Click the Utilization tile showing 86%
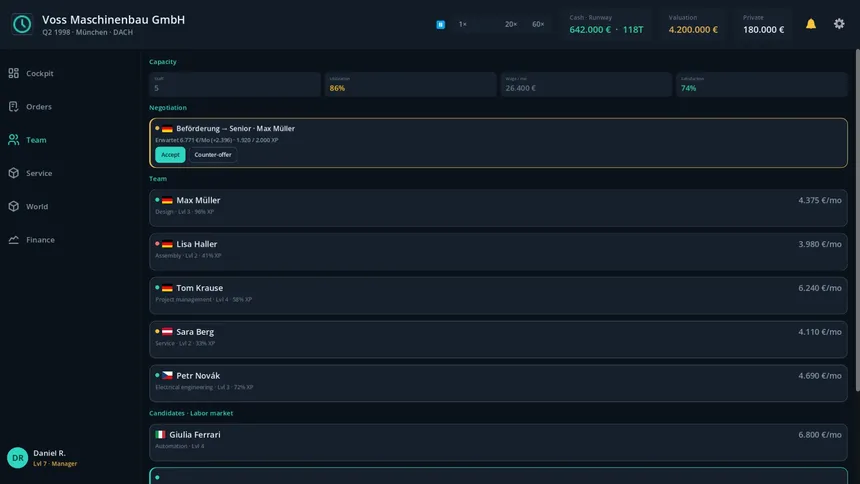 point(410,85)
